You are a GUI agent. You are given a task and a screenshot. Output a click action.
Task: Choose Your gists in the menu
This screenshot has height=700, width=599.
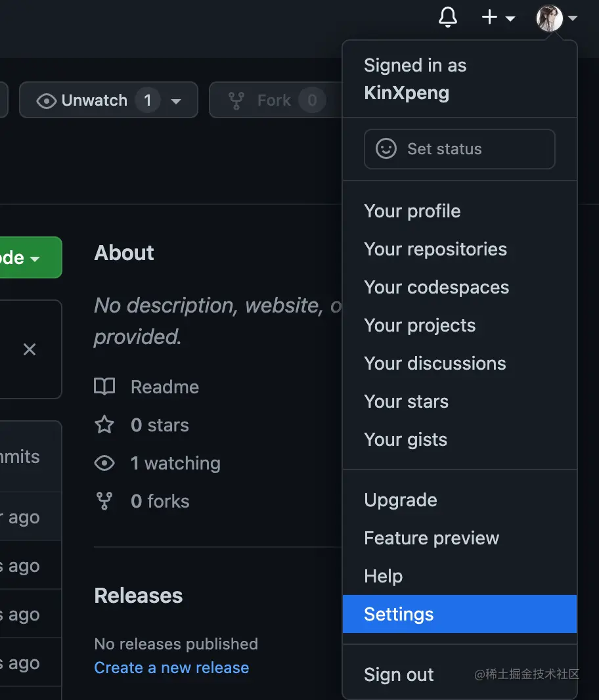406,440
